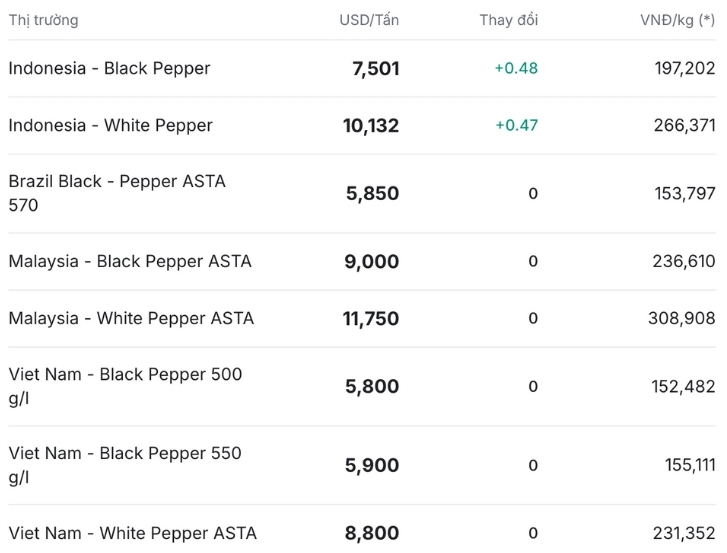Viewport: 727px width, 553px height.
Task: Select Malaysia - White Pepper ASTA row label
Action: (x=131, y=318)
